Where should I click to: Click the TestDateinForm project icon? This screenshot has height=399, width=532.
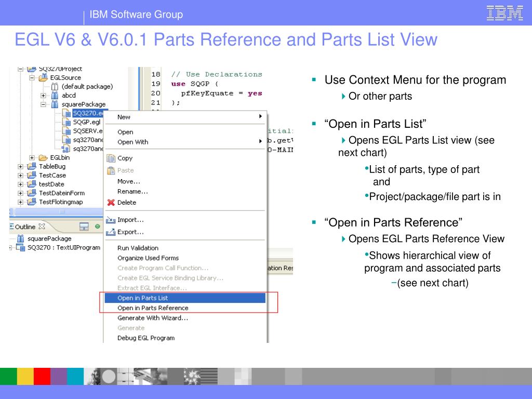(32, 193)
